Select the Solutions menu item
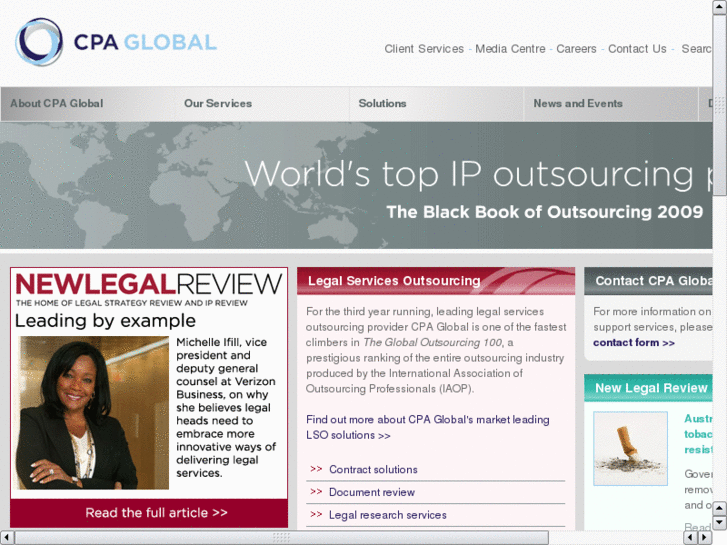 tap(382, 103)
